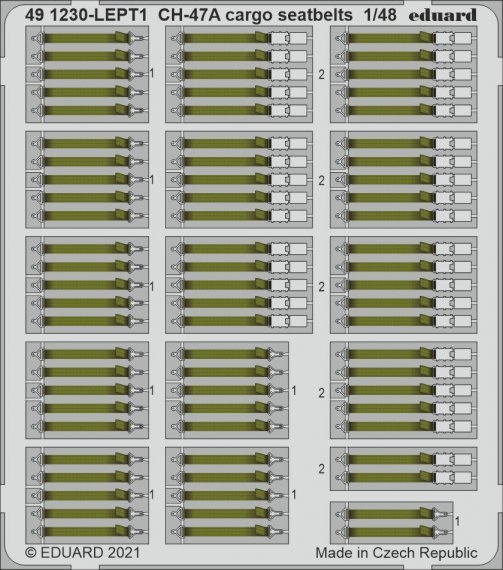
Task: Click the product code "49 1230-LEPT1"
Action: [86, 15]
